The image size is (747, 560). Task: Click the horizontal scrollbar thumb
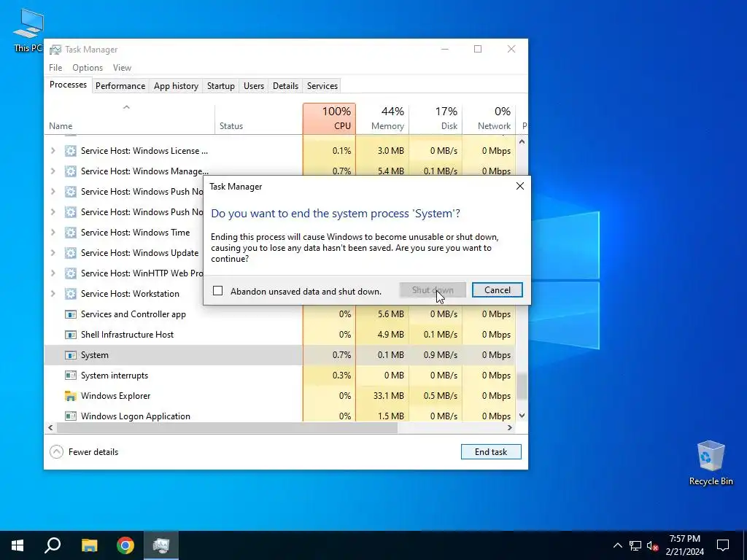(x=228, y=427)
